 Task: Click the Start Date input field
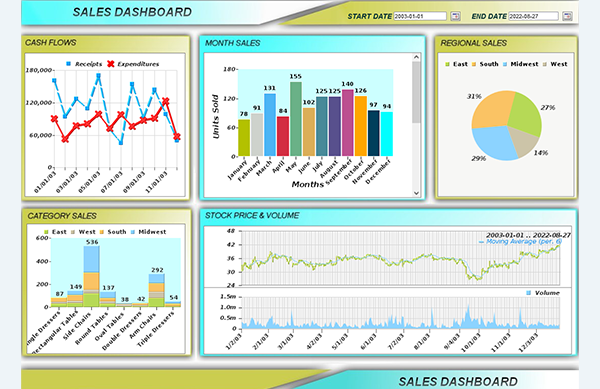(x=420, y=16)
